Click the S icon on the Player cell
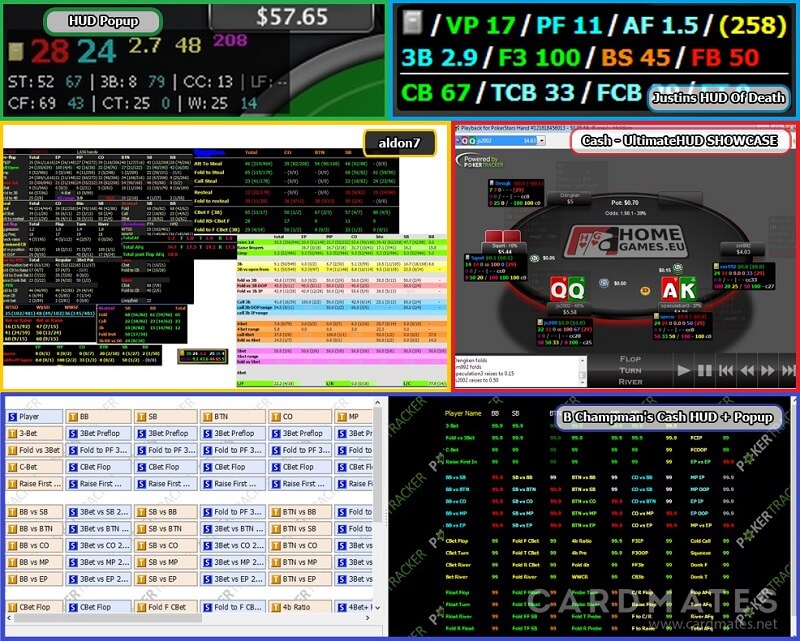 tap(13, 416)
